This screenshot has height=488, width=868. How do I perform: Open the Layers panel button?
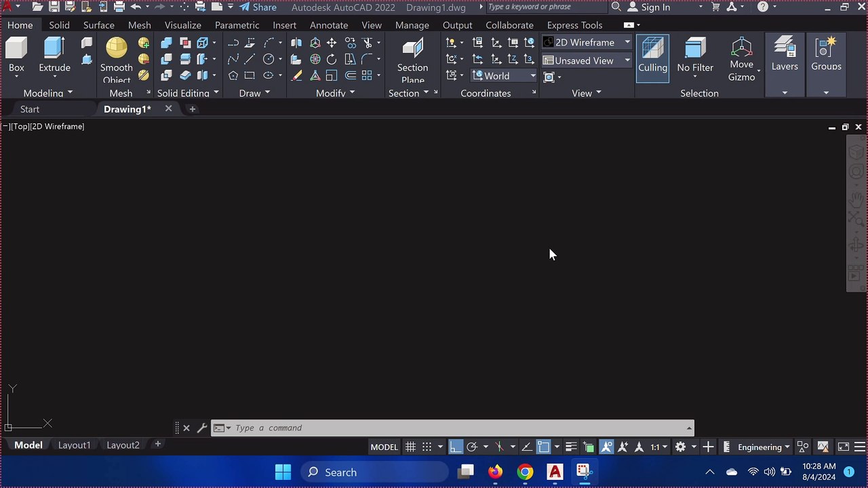785,56
